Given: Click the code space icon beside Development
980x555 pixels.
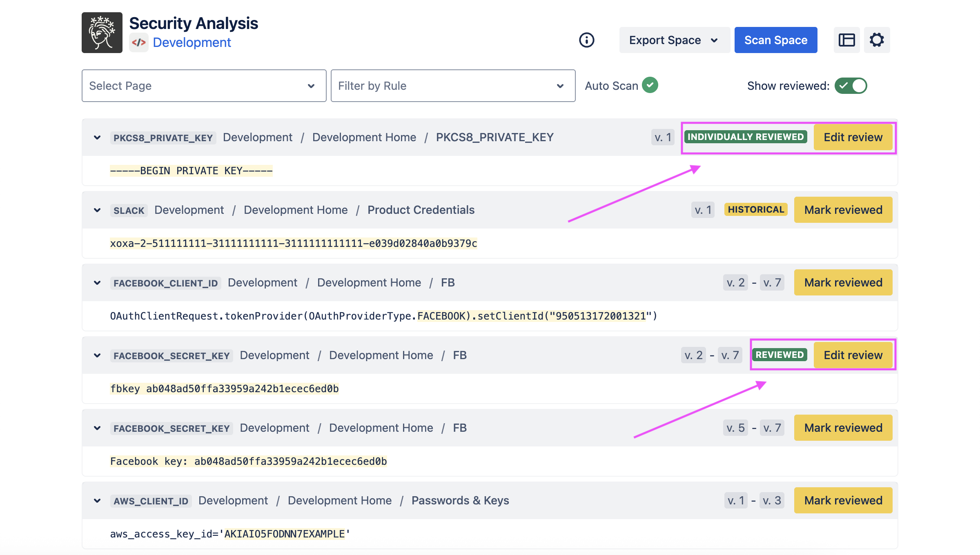Looking at the screenshot, I should (x=139, y=42).
